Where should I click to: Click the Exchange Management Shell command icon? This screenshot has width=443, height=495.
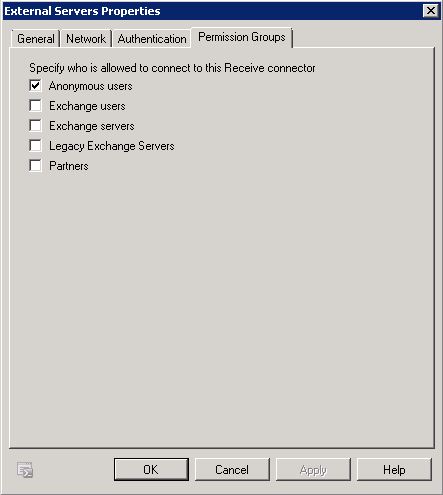point(25,470)
